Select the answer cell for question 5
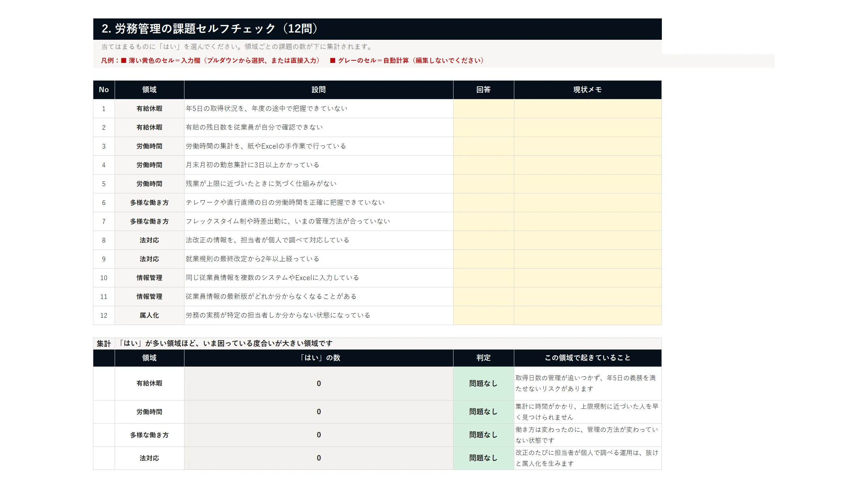This screenshot has height=488, width=868. pos(484,184)
